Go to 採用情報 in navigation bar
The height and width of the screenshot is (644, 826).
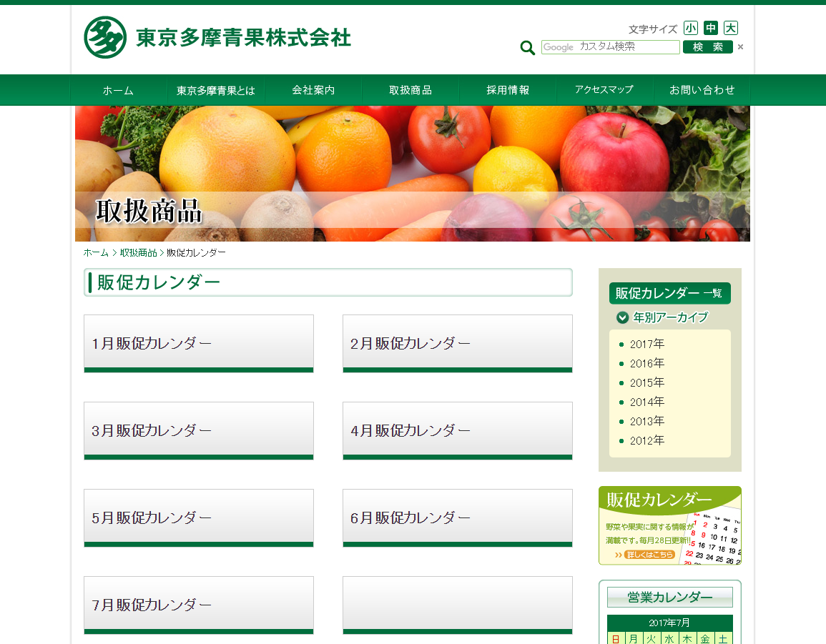(508, 90)
